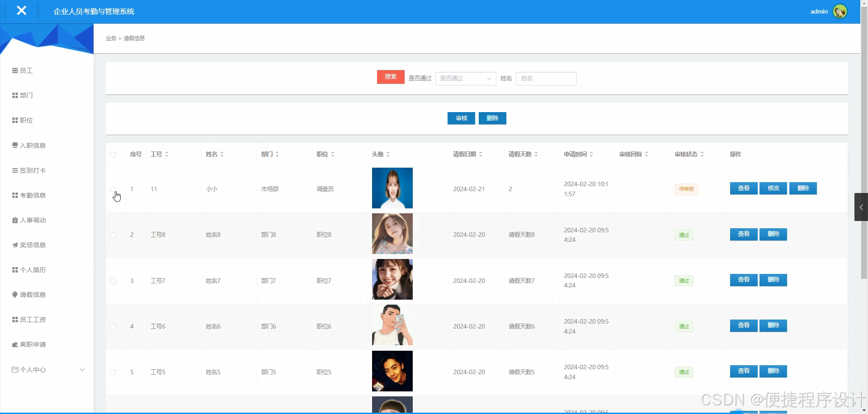The height and width of the screenshot is (414, 868).
Task: Click the 个人简历 sidebar icon
Action: click(15, 270)
